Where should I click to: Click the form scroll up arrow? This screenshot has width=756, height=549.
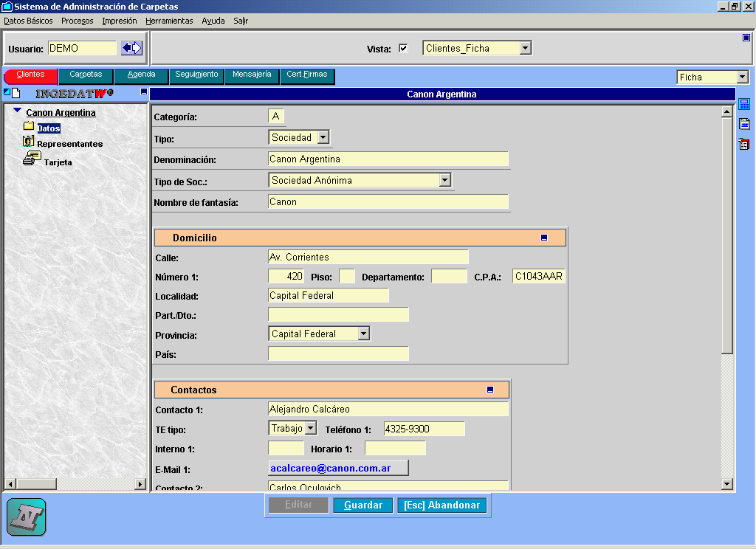(727, 112)
